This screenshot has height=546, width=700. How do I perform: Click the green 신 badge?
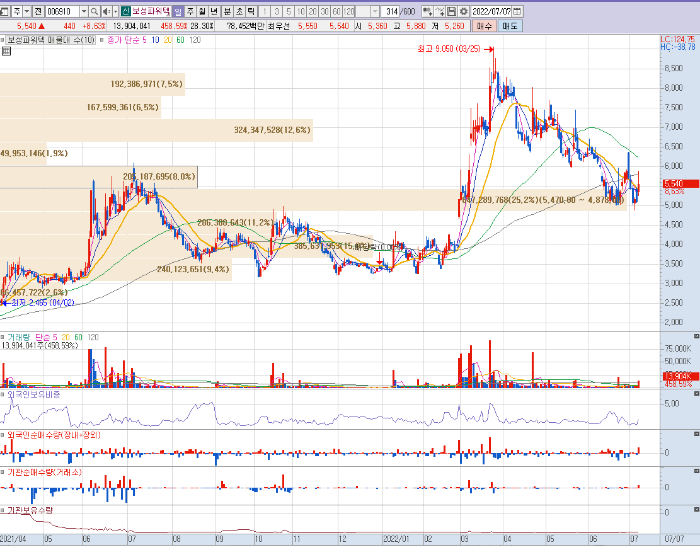pos(125,11)
